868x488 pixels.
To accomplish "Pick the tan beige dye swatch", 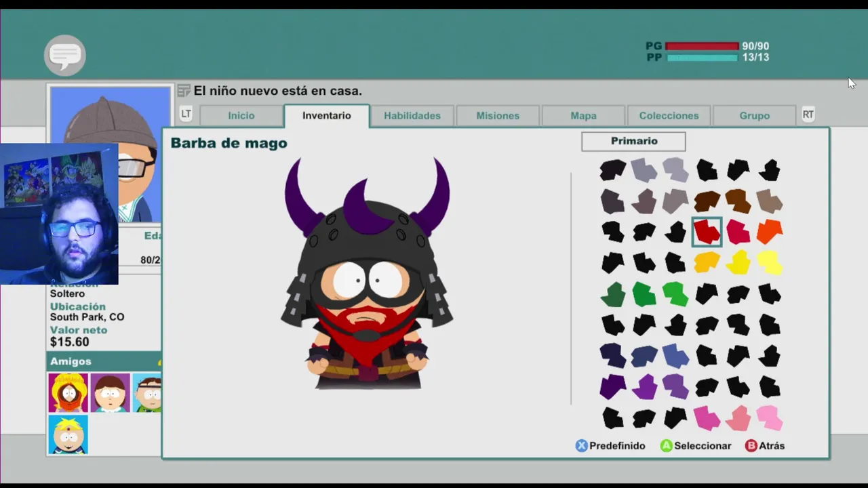I will tap(770, 201).
